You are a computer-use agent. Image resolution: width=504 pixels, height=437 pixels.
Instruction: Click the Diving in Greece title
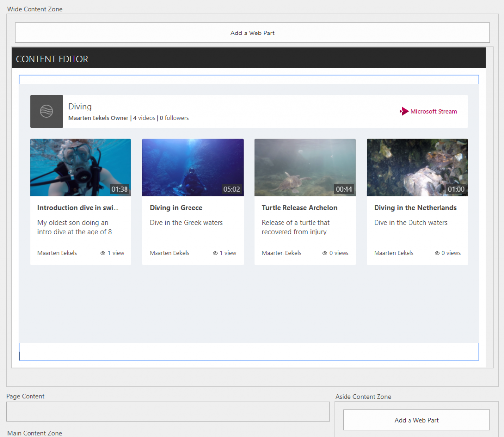pyautogui.click(x=176, y=208)
